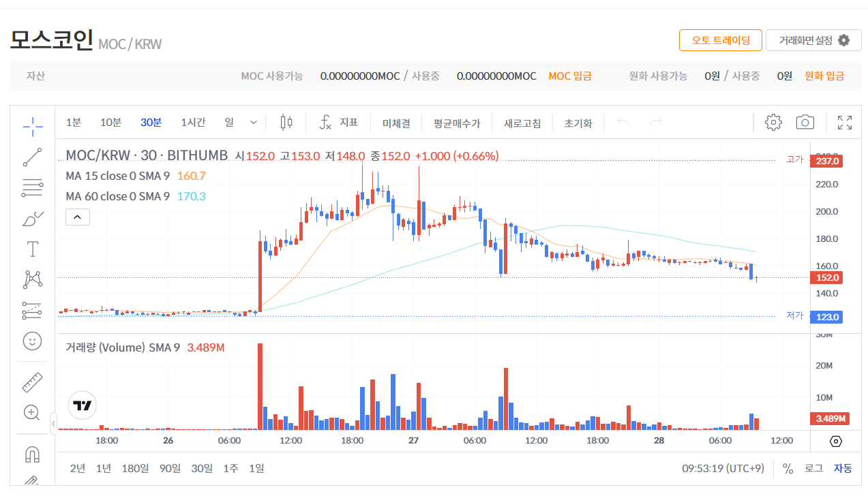Click the MA 15 close indicator legend
This screenshot has height=496, width=868.
coord(118,176)
